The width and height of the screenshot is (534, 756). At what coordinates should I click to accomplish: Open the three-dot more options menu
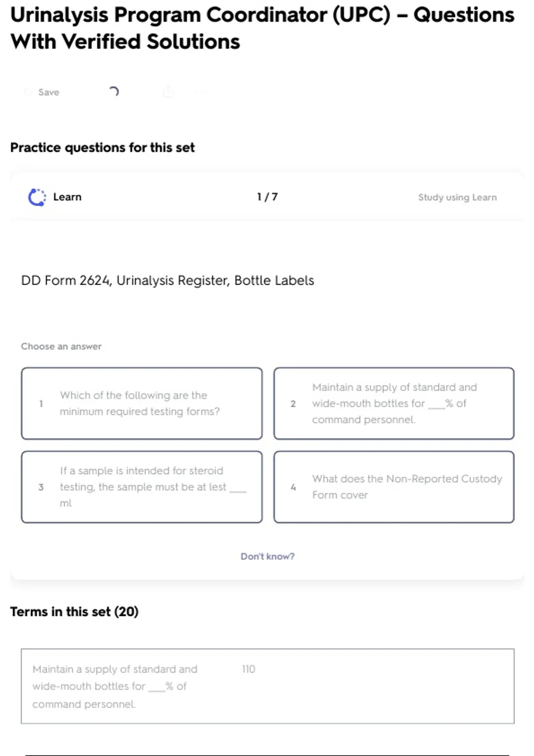tap(201, 92)
